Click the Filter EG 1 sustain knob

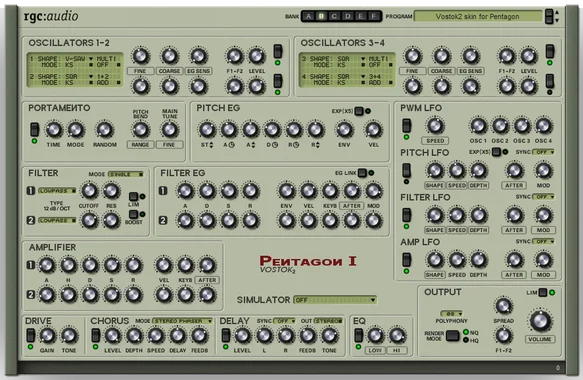pyautogui.click(x=229, y=191)
